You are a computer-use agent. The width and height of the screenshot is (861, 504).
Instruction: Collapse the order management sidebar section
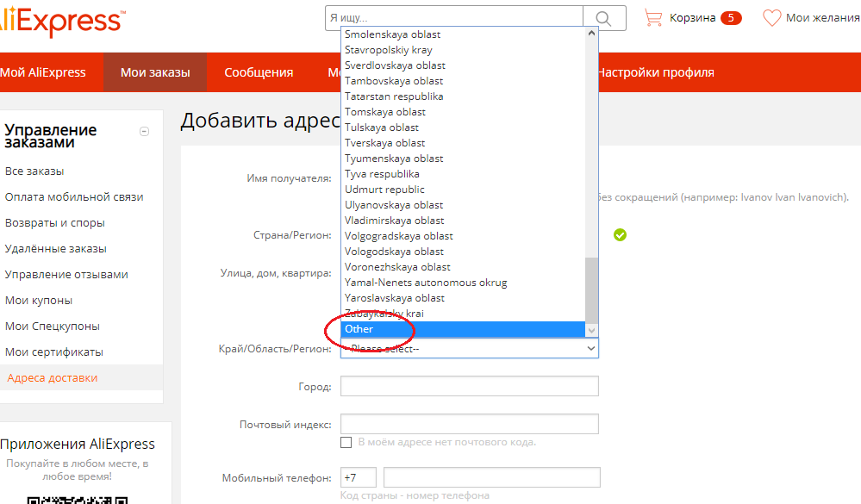coord(145,131)
